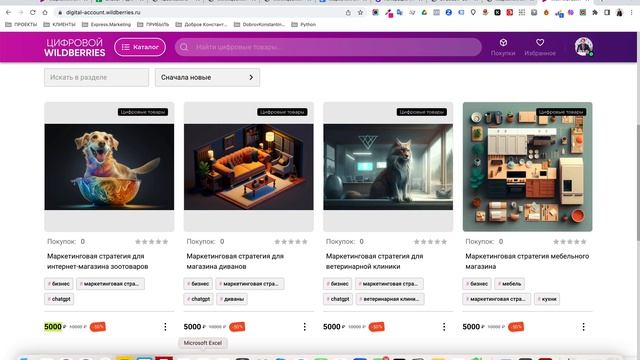The height and width of the screenshot is (360, 640).
Task: Click the address bar URL digital-account.wildberries.ru
Action: [x=103, y=13]
